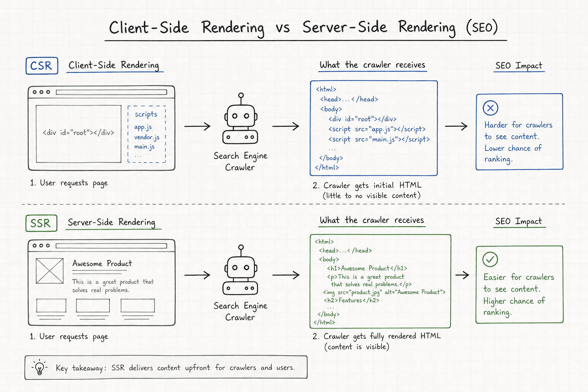Click the green SSR badge
Screen dimensions: 588x392
(x=41, y=223)
